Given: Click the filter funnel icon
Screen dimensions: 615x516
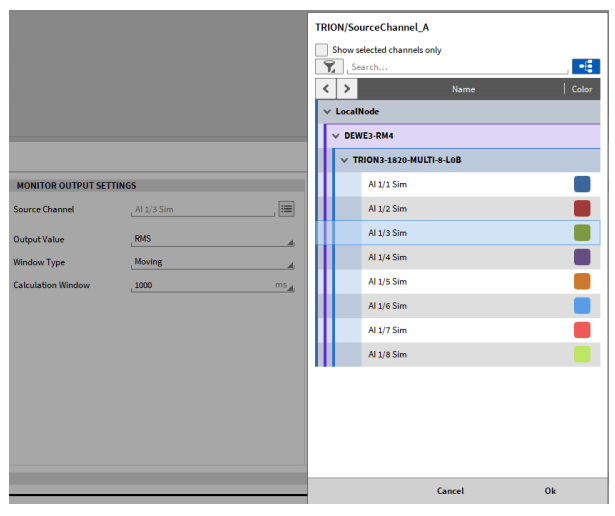Looking at the screenshot, I should point(329,67).
